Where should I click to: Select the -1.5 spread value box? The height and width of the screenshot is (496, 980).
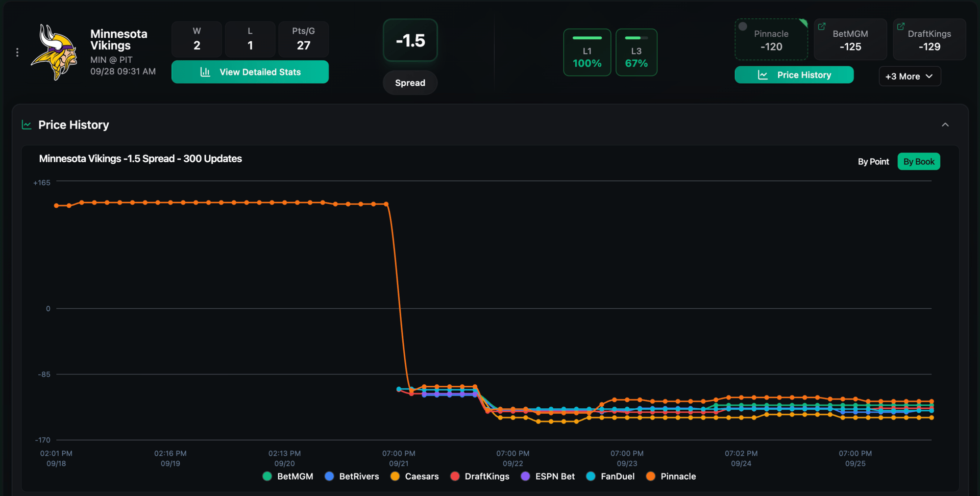pyautogui.click(x=410, y=40)
